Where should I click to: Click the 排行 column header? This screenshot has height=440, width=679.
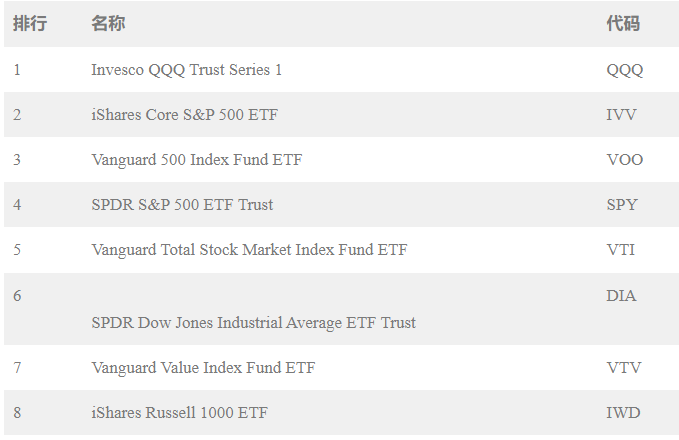[x=30, y=23]
